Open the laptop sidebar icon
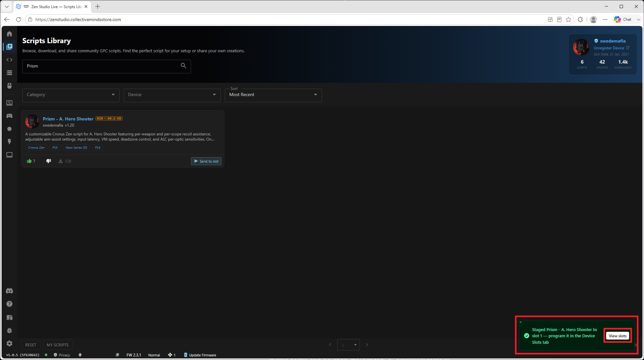 (x=9, y=155)
